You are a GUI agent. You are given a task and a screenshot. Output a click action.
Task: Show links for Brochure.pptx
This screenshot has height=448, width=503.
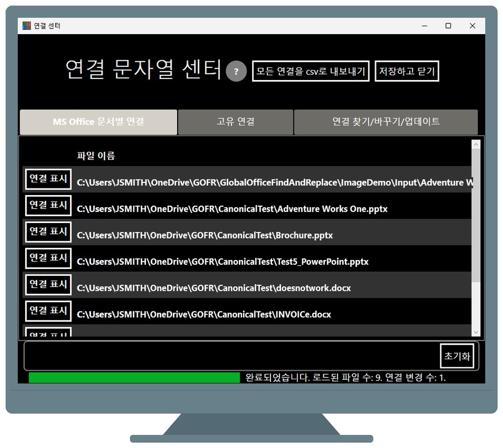(x=49, y=231)
